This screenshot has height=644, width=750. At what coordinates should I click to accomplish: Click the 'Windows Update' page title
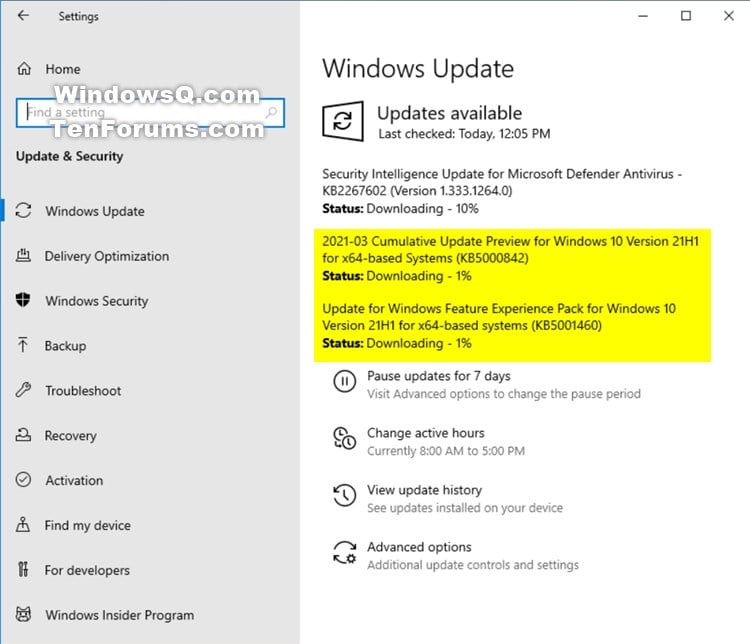click(x=418, y=69)
